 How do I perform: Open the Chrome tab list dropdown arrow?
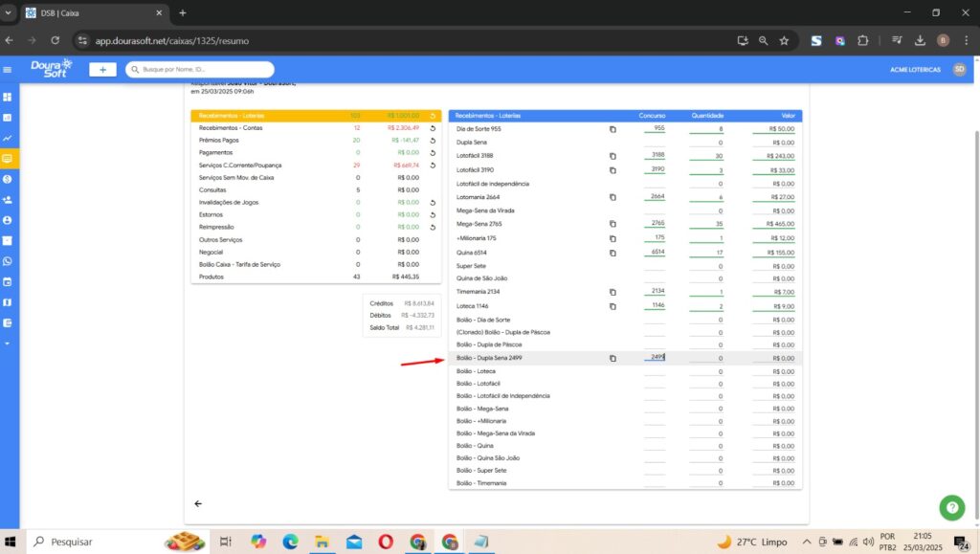[9, 12]
